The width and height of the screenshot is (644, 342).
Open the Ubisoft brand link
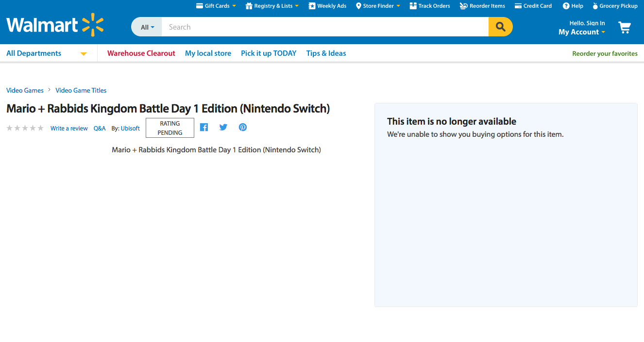(130, 129)
